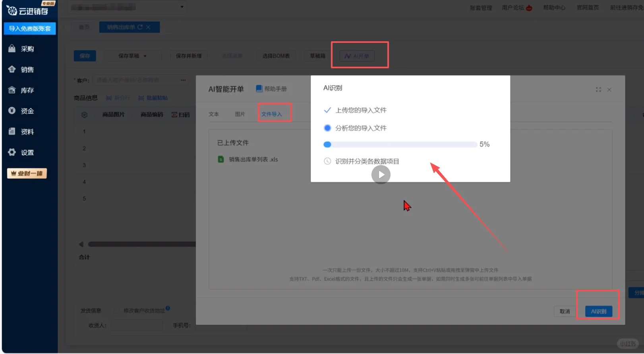The image size is (644, 354).
Task: Click the 识别并分类各数据项目 pending clock icon
Action: point(327,161)
